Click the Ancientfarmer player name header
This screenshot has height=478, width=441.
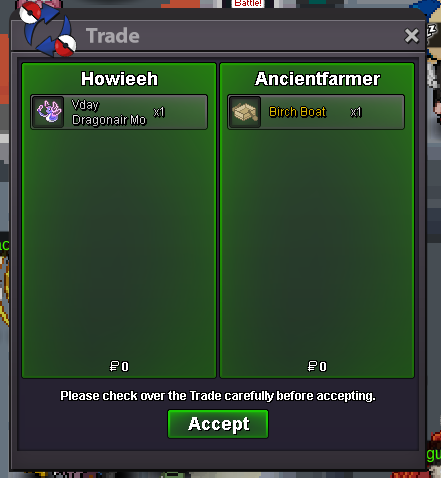[x=317, y=79]
